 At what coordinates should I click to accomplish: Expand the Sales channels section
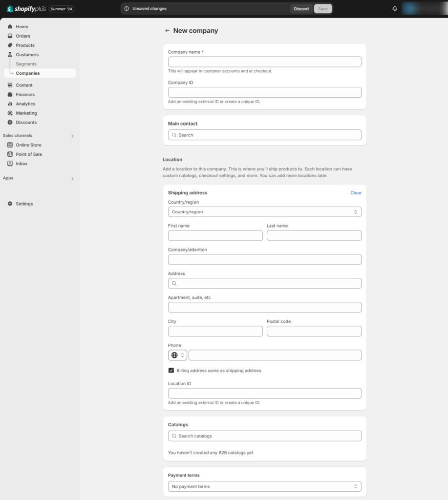coord(72,136)
